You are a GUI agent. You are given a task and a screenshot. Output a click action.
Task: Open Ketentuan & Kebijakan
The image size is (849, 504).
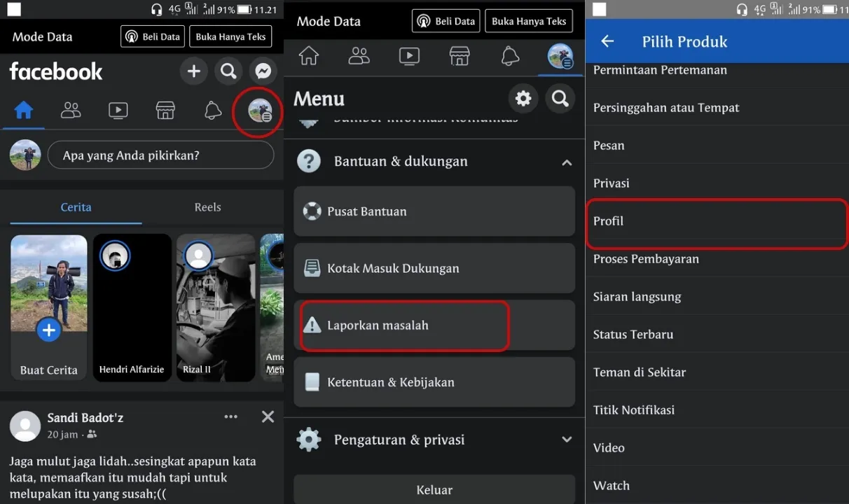click(434, 382)
